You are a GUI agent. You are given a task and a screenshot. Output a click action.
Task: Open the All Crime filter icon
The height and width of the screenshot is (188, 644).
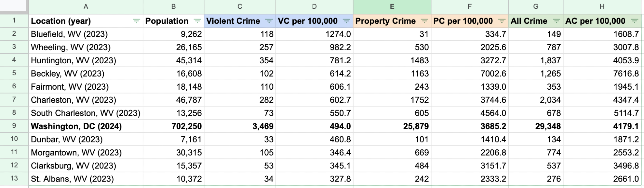point(556,21)
